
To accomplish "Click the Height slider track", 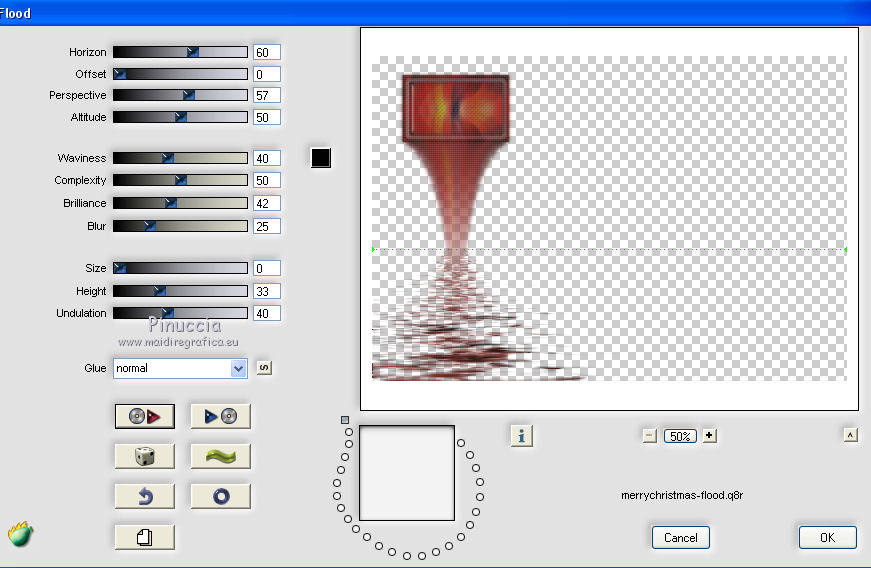I will pos(181,291).
